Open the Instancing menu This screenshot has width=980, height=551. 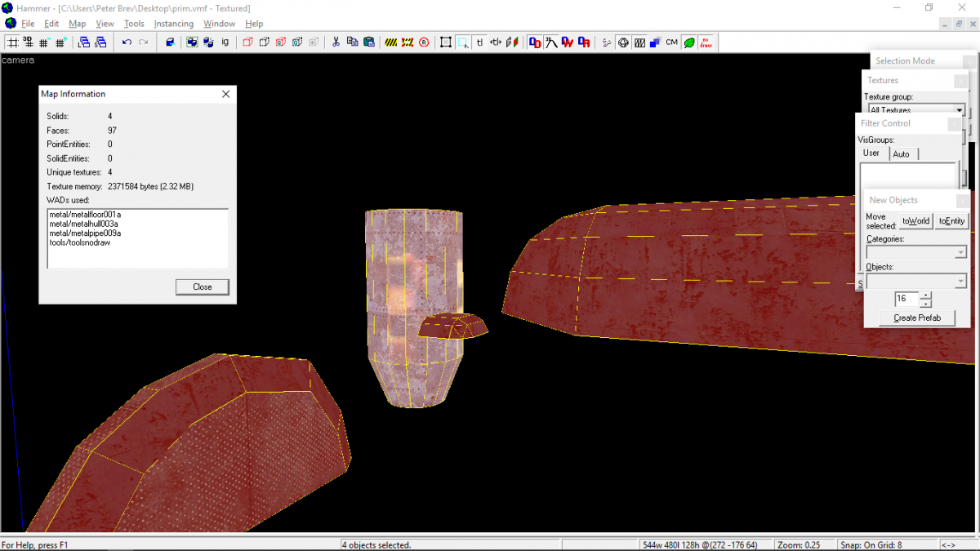pyautogui.click(x=174, y=24)
